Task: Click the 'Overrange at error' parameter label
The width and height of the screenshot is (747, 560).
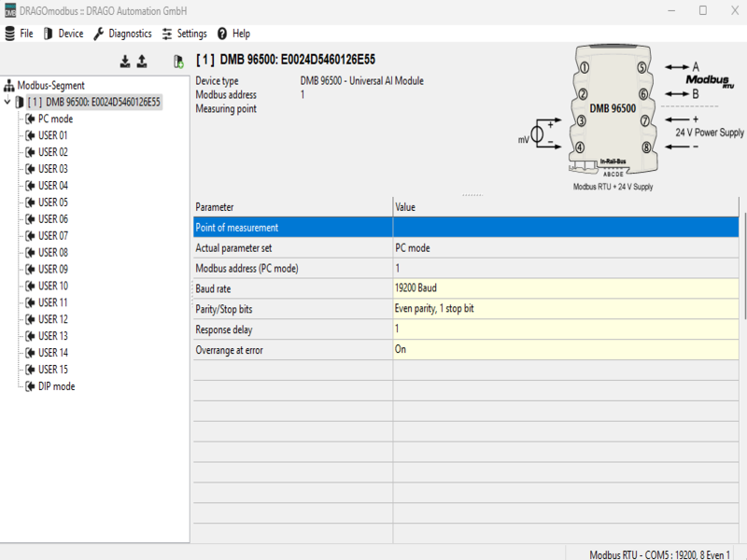Action: 229,351
